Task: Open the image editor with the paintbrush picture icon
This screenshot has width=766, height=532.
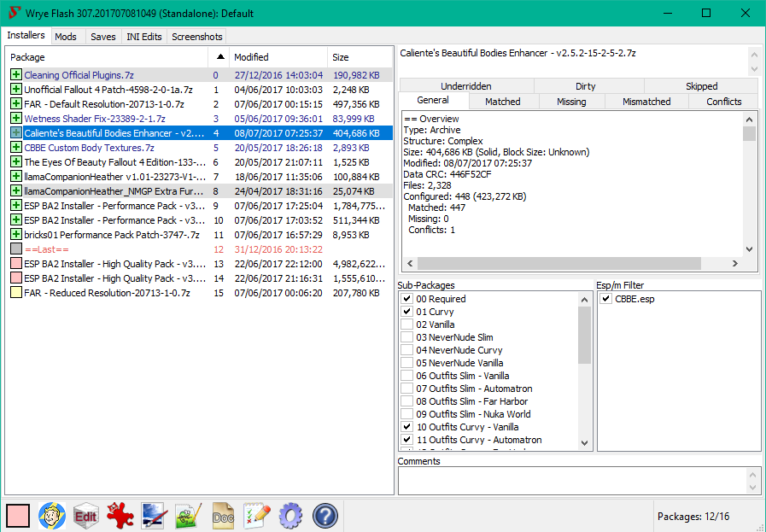Action: pyautogui.click(x=155, y=516)
